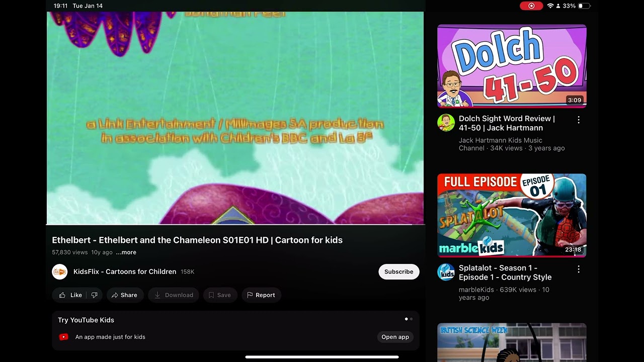The height and width of the screenshot is (362, 644).
Task: Tap the video player showing credits
Action: (235, 118)
